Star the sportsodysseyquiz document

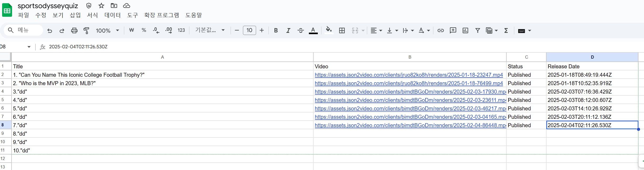(x=101, y=6)
